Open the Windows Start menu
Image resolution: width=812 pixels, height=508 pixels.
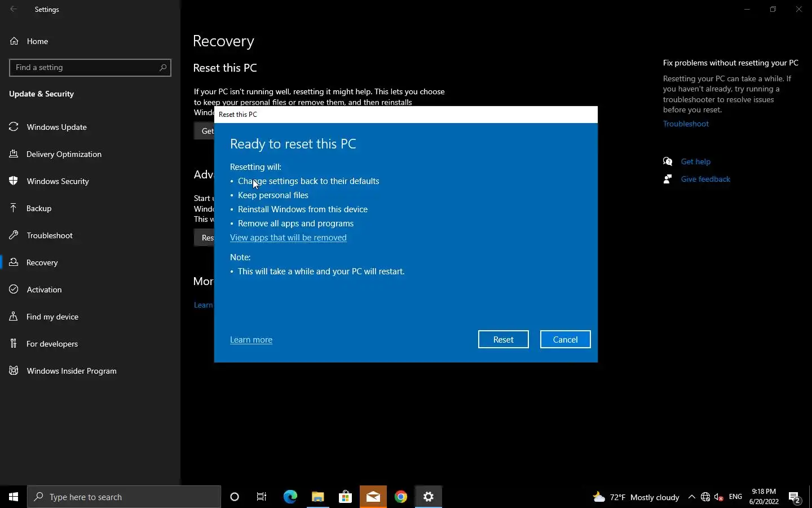tap(14, 497)
